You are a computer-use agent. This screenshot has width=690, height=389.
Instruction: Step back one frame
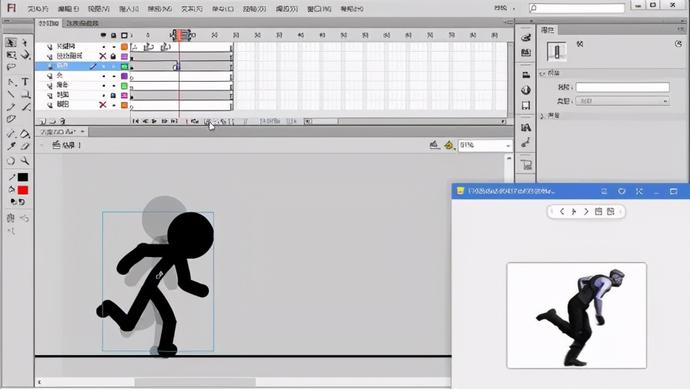pyautogui.click(x=145, y=121)
